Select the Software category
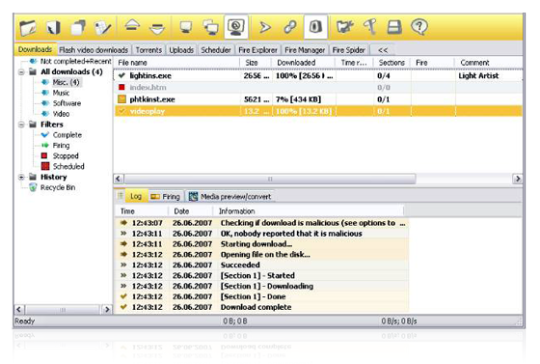 67,103
